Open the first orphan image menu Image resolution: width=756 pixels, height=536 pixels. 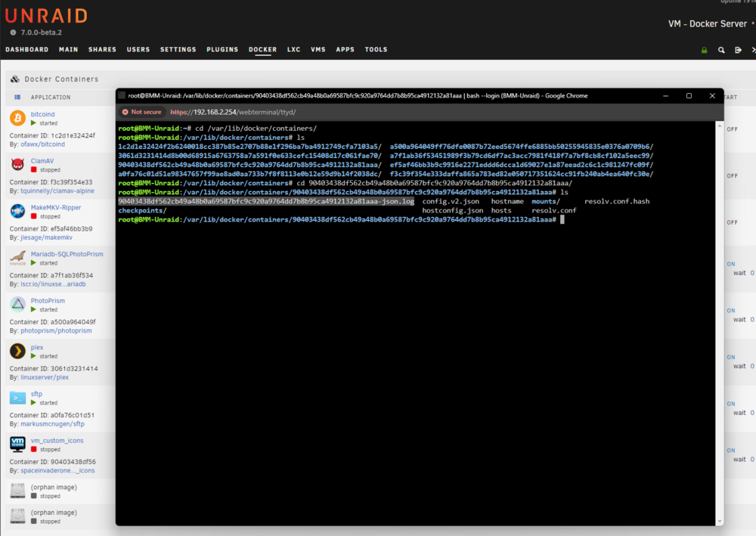54,488
